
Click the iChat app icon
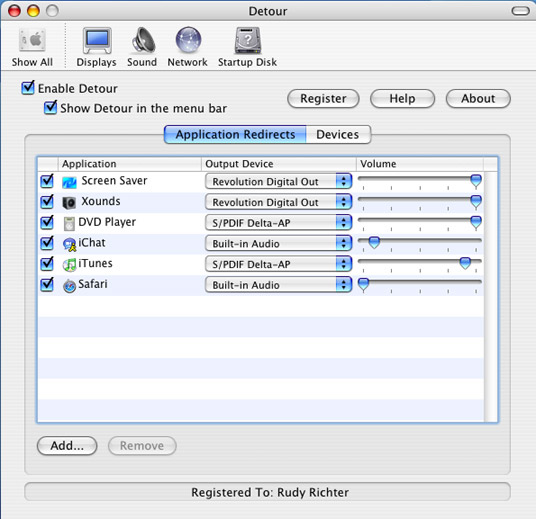pyautogui.click(x=70, y=244)
